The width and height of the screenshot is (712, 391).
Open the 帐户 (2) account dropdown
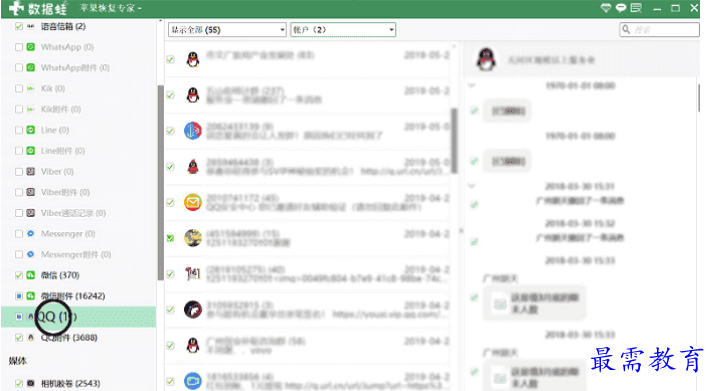tap(343, 30)
